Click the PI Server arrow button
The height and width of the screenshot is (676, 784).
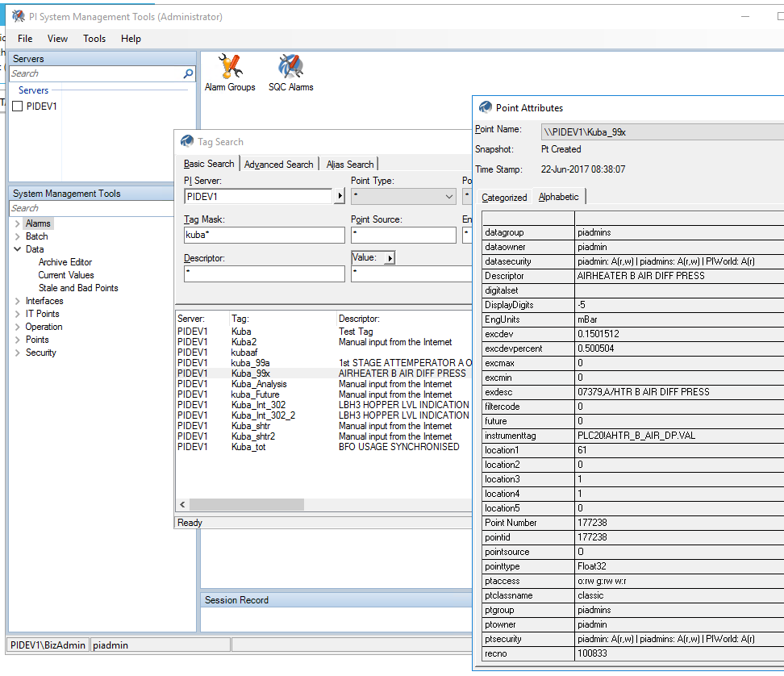[340, 196]
